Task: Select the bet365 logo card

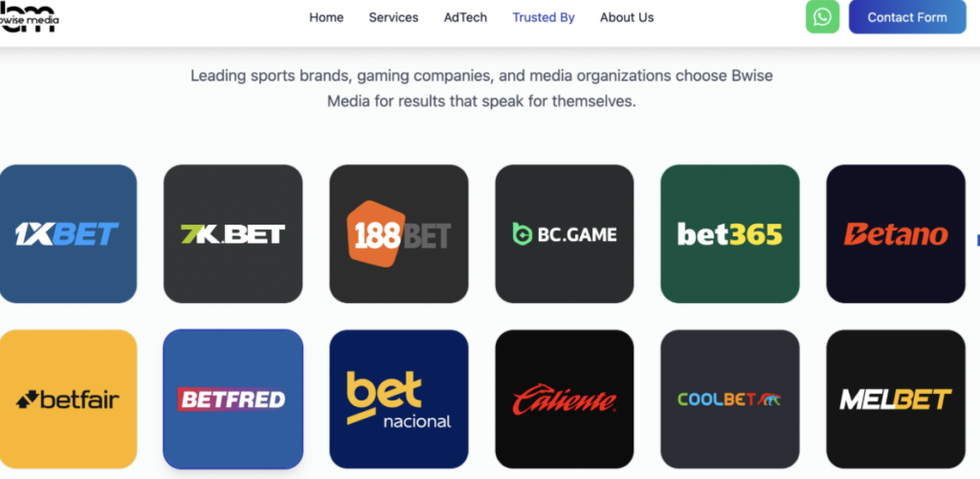Action: pos(729,233)
